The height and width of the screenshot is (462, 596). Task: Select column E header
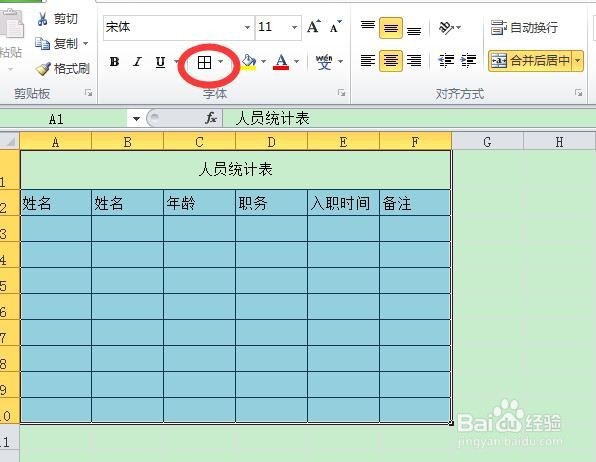343,142
